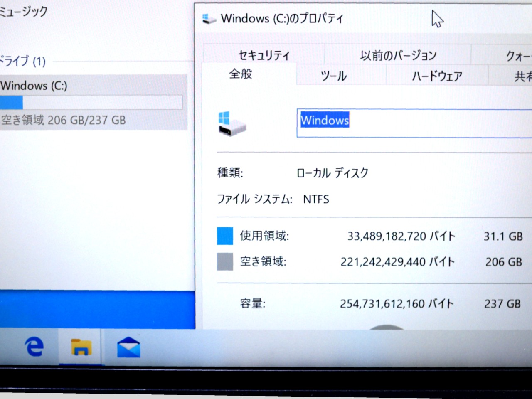
Task: Click the properties dialog title text
Action: (x=282, y=19)
